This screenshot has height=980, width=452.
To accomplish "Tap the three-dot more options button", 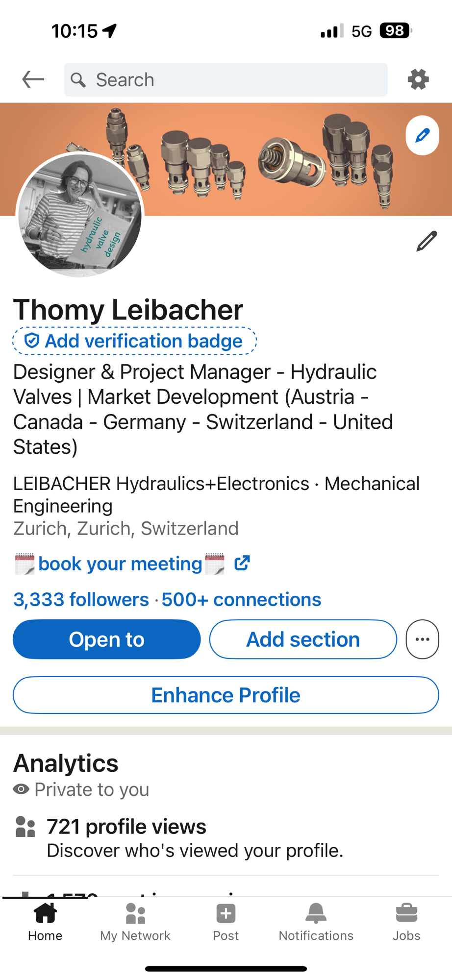I will tap(422, 639).
